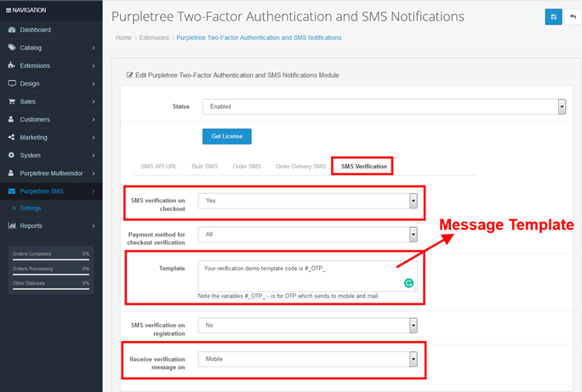The height and width of the screenshot is (392, 582).
Task: Click the System gear icon
Action: point(12,155)
